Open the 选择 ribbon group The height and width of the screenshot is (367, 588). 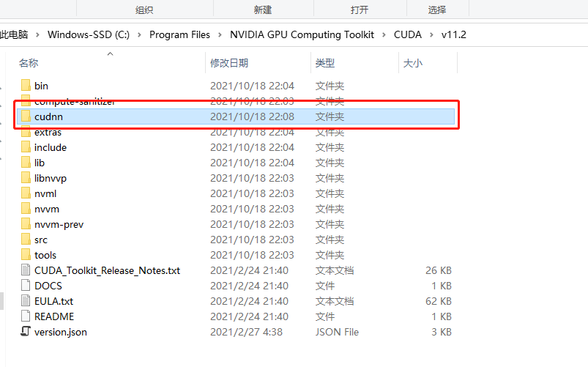coord(437,10)
